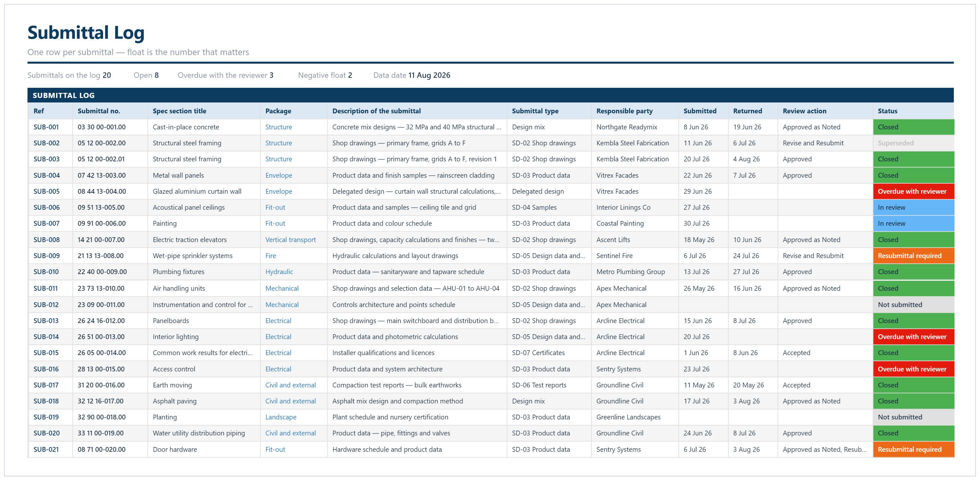Screen dimensions: 980x495
Task: Follow the Landscape package link
Action: 281,417
